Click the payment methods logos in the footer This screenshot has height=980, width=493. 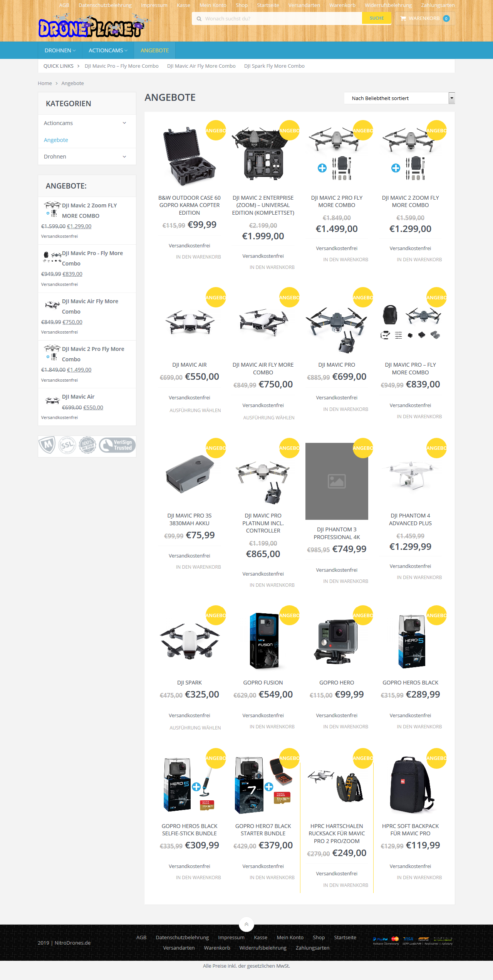(x=413, y=941)
